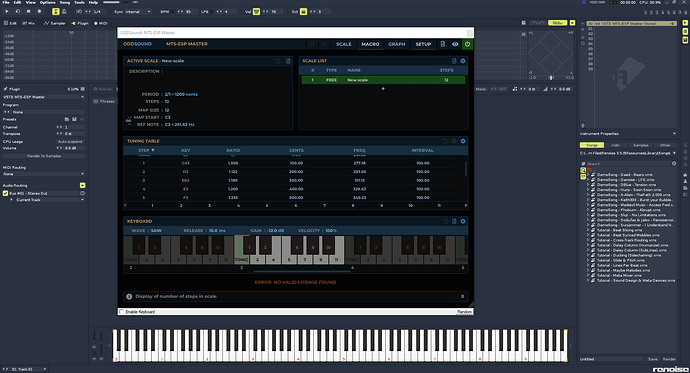Screen dimensions: 690x373
Task: Open Scale List settings gear
Action: (463, 61)
